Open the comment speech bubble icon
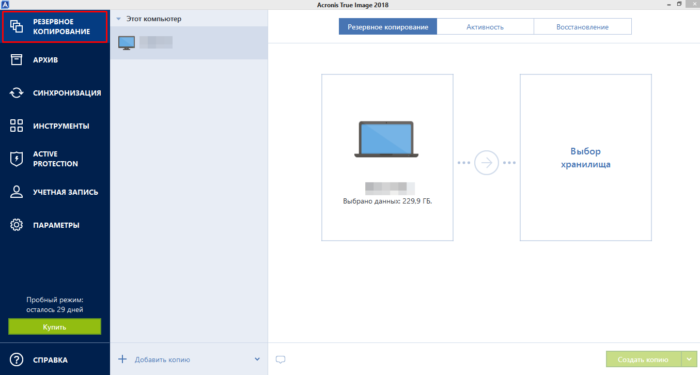700x375 pixels. pyautogui.click(x=280, y=359)
